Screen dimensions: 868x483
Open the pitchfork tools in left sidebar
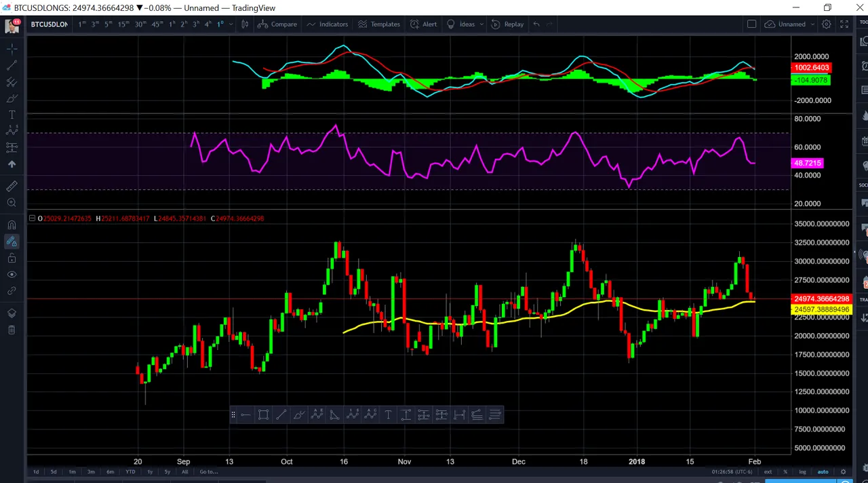[12, 82]
